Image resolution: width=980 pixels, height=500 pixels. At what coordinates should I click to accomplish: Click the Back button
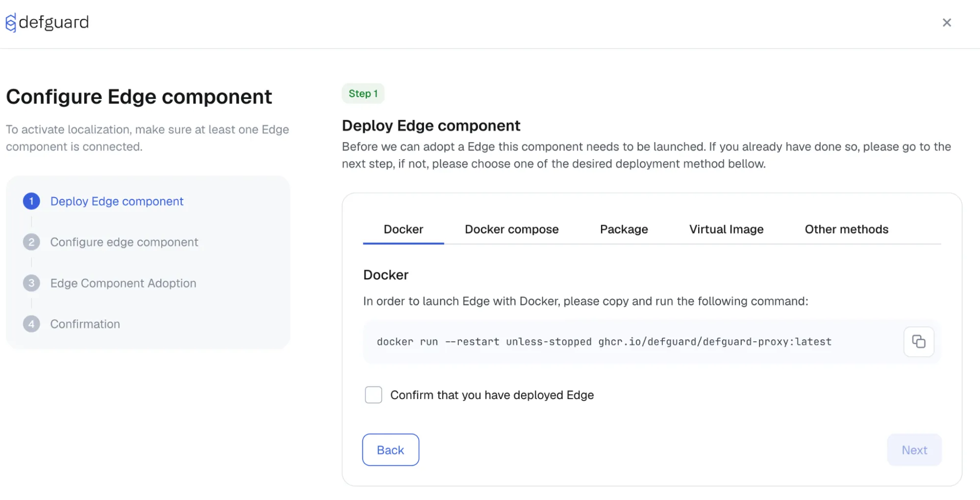click(x=390, y=450)
